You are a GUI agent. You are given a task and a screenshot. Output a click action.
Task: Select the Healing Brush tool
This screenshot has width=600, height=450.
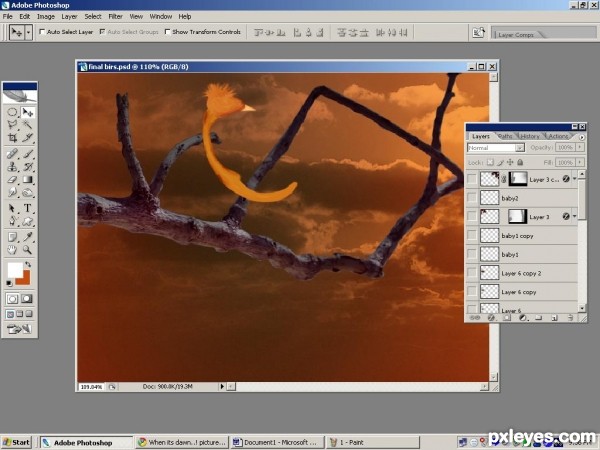12,154
